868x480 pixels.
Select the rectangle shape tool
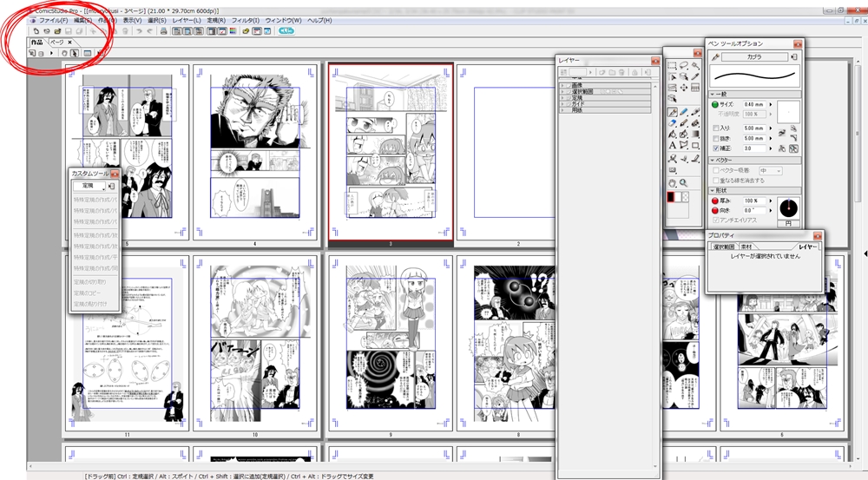pos(695,145)
